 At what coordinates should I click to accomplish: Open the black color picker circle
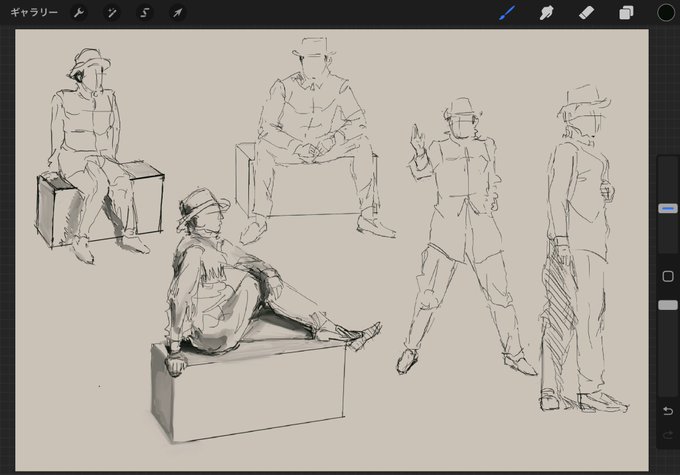click(666, 13)
